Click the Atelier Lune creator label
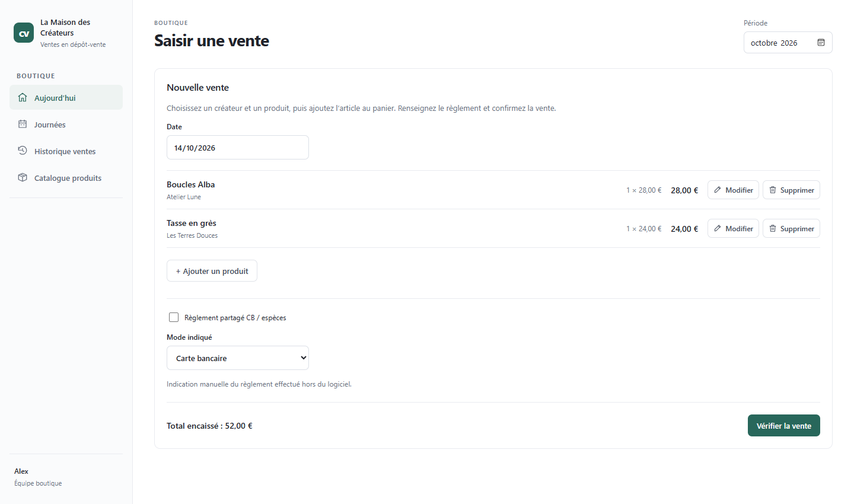 [184, 197]
